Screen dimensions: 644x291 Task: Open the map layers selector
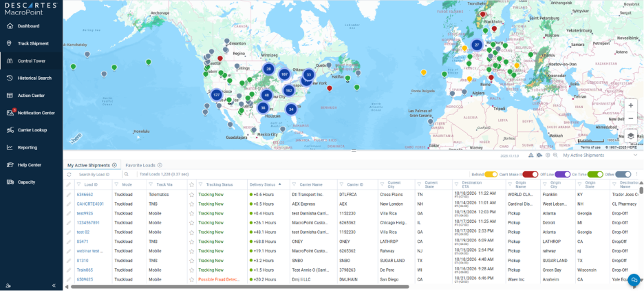[x=630, y=136]
